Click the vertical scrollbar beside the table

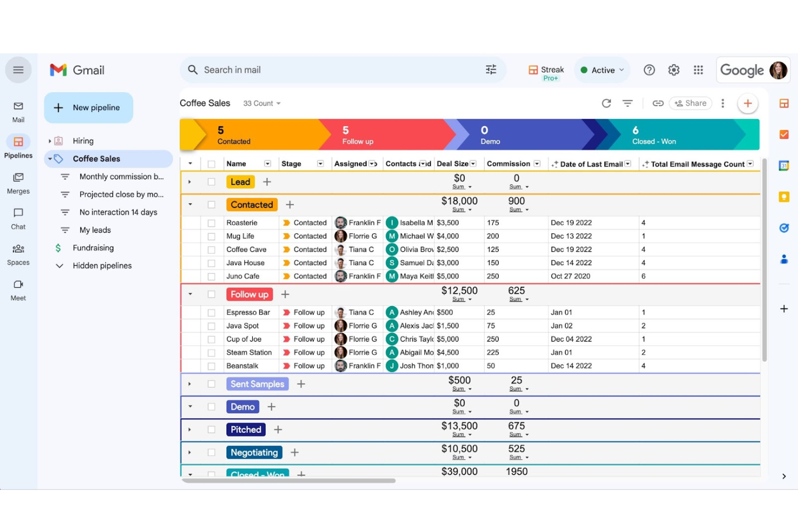tap(764, 260)
